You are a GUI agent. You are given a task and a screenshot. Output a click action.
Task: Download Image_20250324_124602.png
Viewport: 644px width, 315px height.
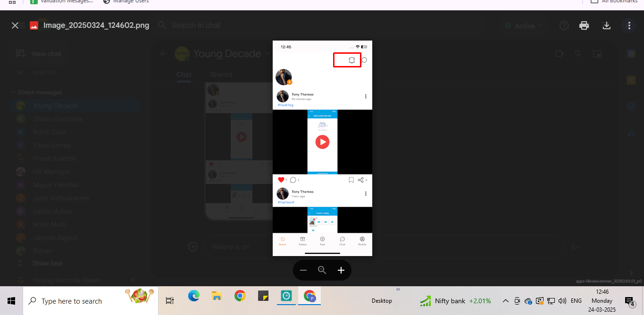[x=607, y=25]
